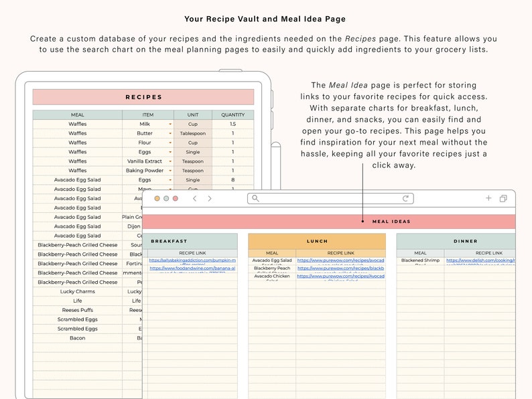This screenshot has width=532, height=399.
Task: Click RECIPE LINK header under Dinner
Action: point(480,253)
